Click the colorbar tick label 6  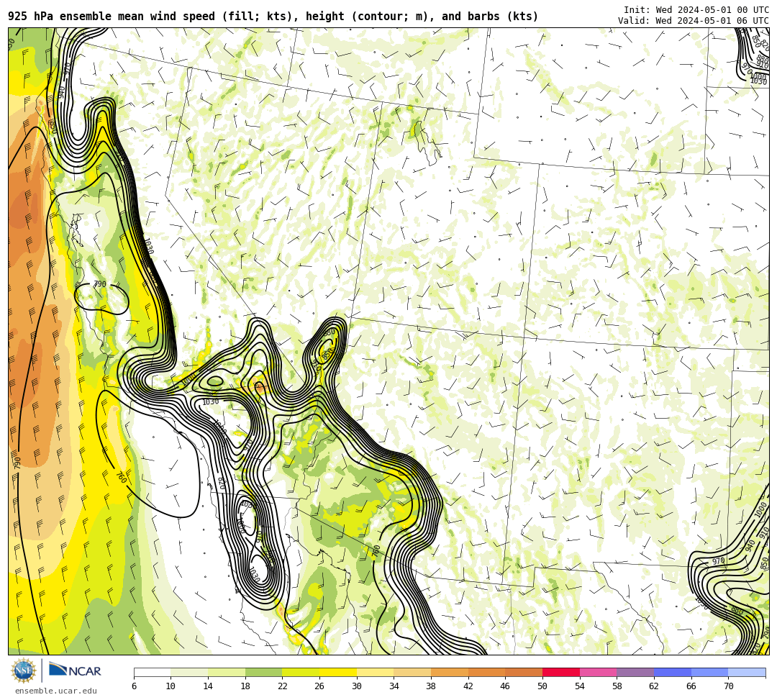pos(134,686)
